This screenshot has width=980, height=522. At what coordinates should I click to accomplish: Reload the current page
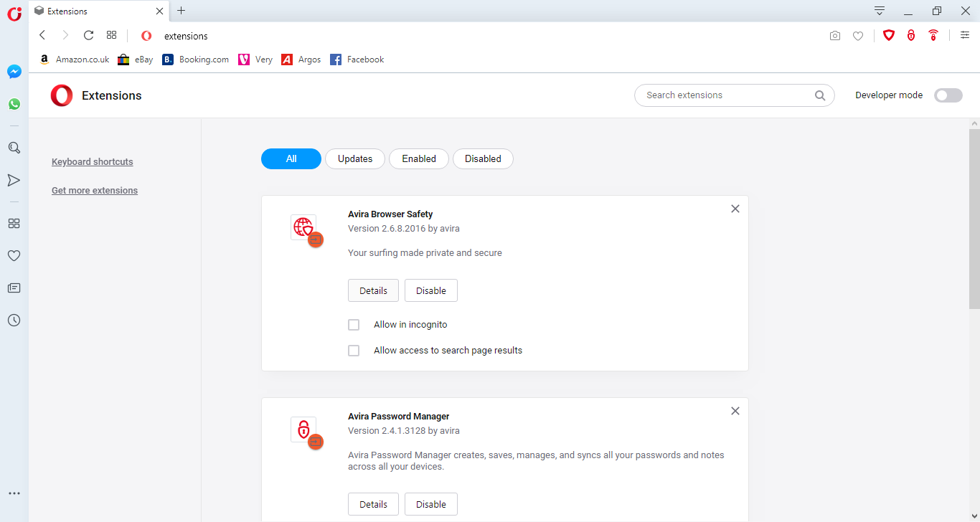pyautogui.click(x=88, y=35)
